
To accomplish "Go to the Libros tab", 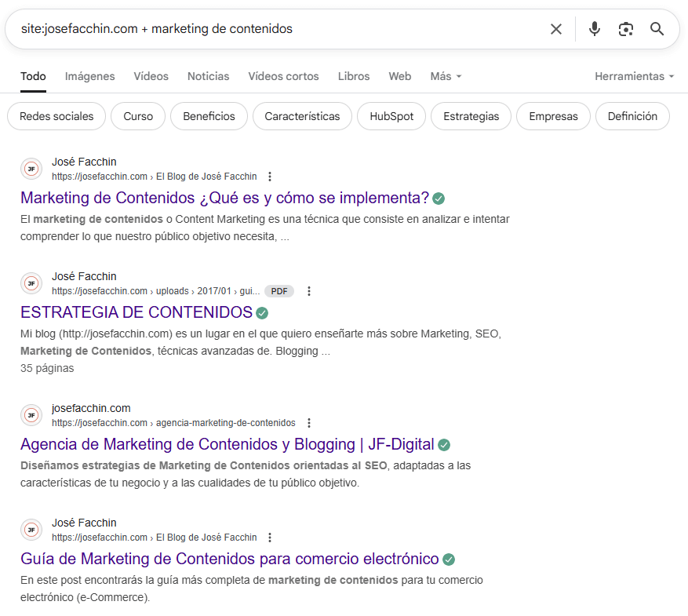I will coord(354,76).
